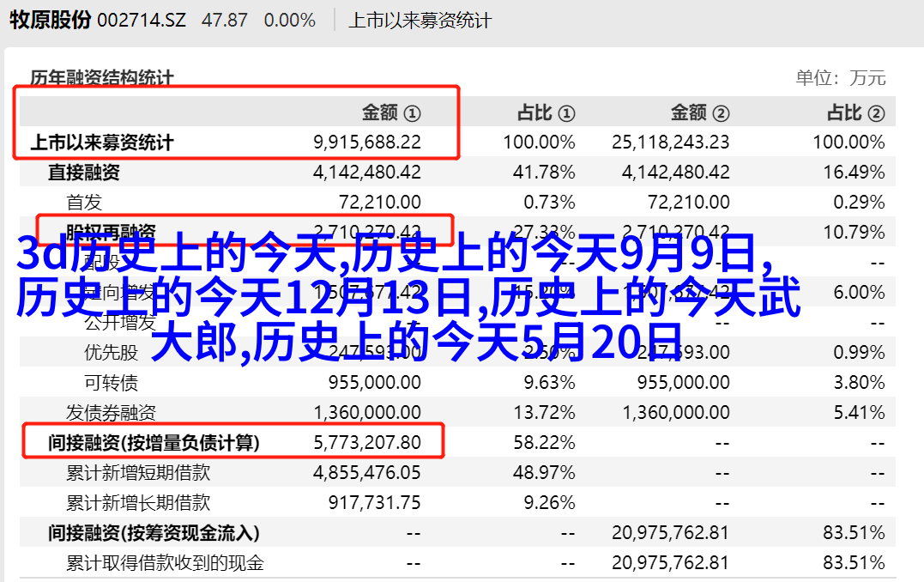
Task: Click the 58.22% share value
Action: 544,443
